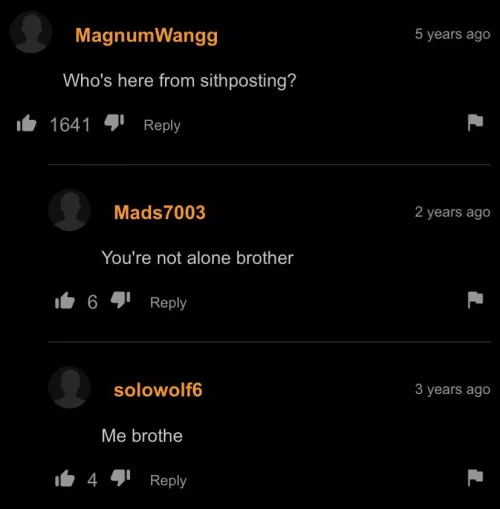Click MagnumWangg's avatar picture
500x509 pixels.
coord(31,32)
